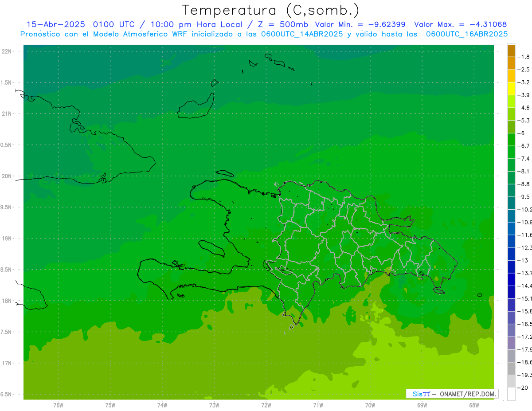Click the 73W longitude label
This screenshot has height=411, width=532.
click(214, 405)
